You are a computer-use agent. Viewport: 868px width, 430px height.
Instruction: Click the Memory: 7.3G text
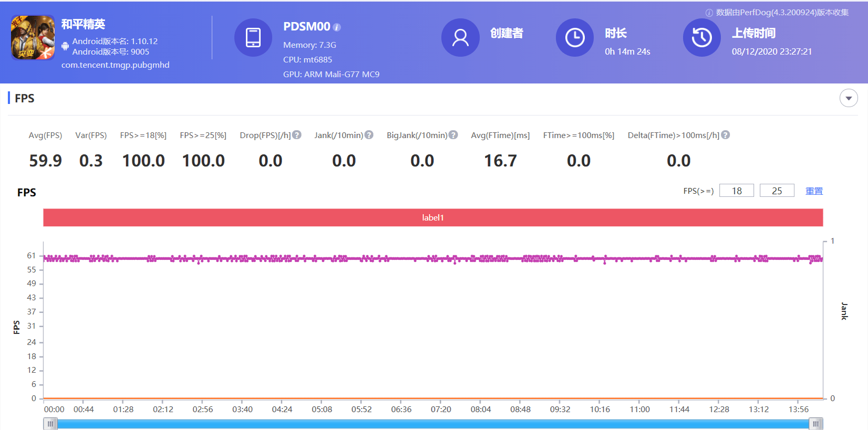[310, 45]
